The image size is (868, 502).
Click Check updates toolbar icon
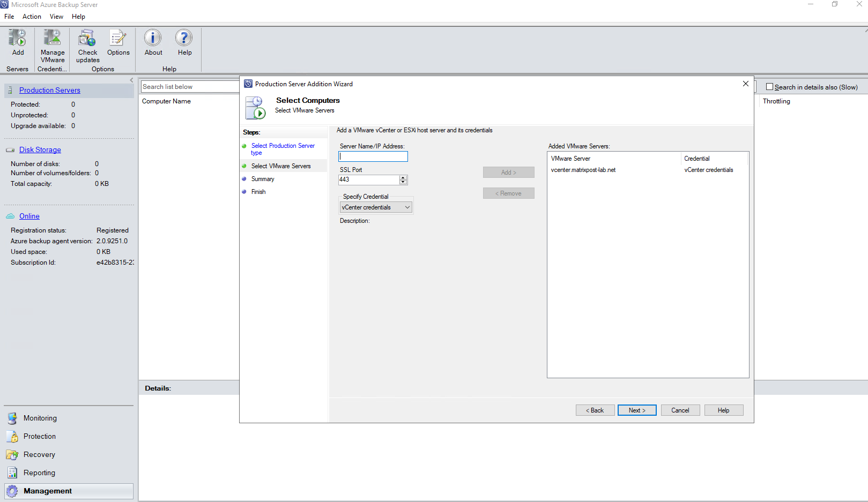(x=87, y=38)
